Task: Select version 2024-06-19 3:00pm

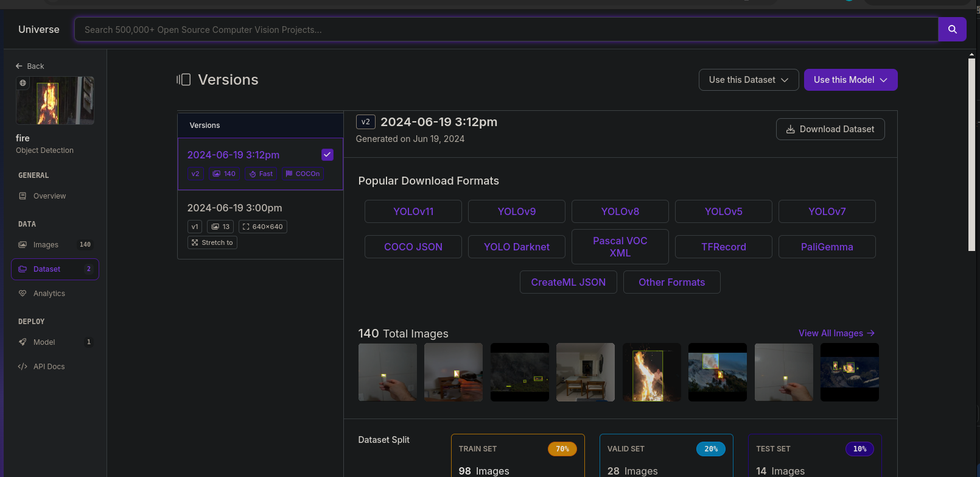Action: click(260, 225)
